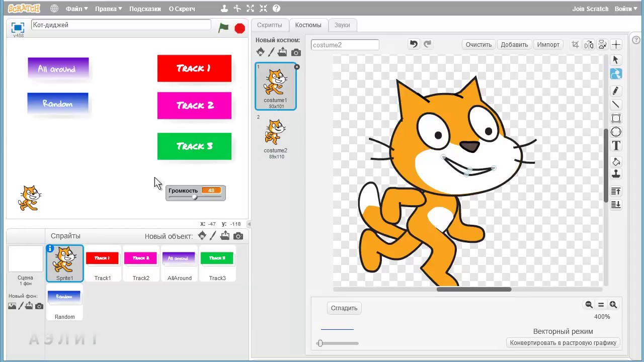This screenshot has height=362, width=644.
Task: Switch to the Скрипты tab
Action: [269, 25]
